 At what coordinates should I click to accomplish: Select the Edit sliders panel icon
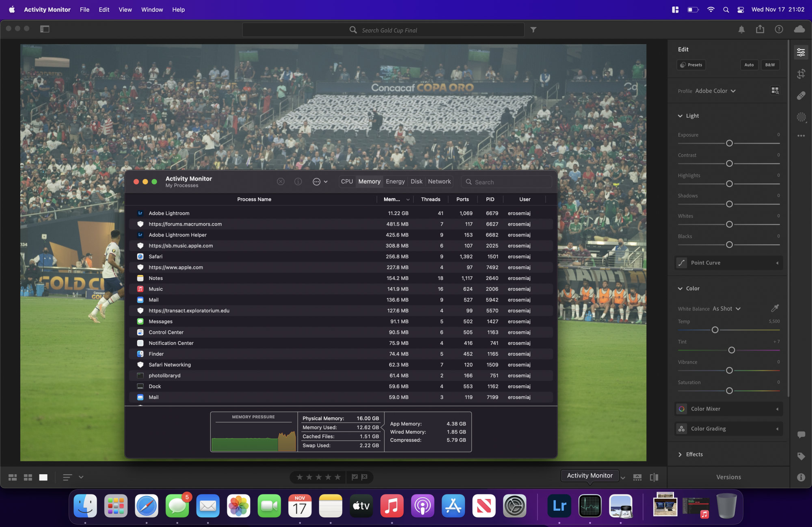tap(801, 52)
